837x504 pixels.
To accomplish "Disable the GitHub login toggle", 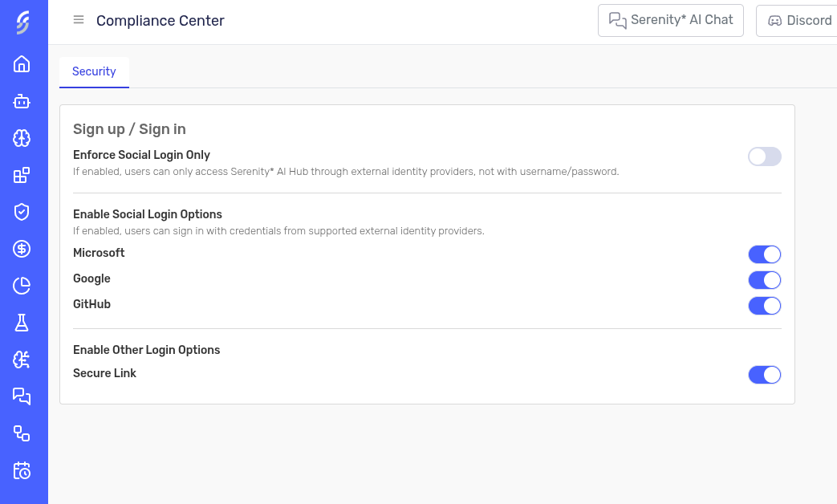I will click(x=765, y=306).
